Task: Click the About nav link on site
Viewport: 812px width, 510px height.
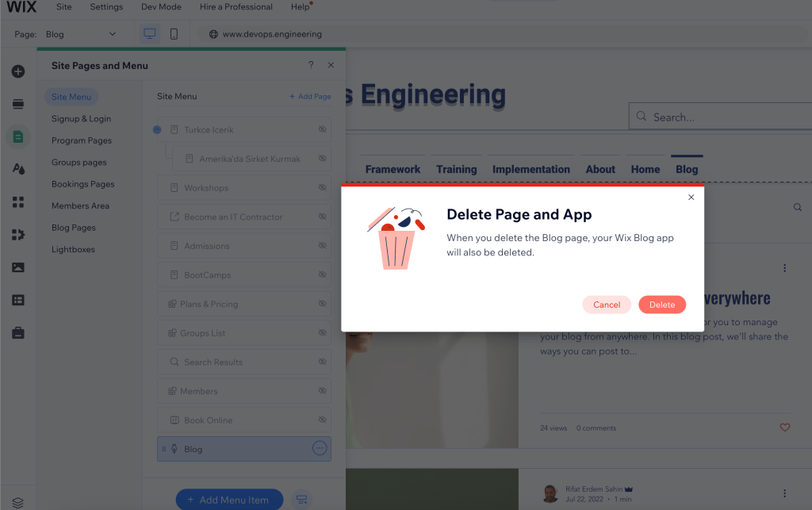Action: coord(600,169)
